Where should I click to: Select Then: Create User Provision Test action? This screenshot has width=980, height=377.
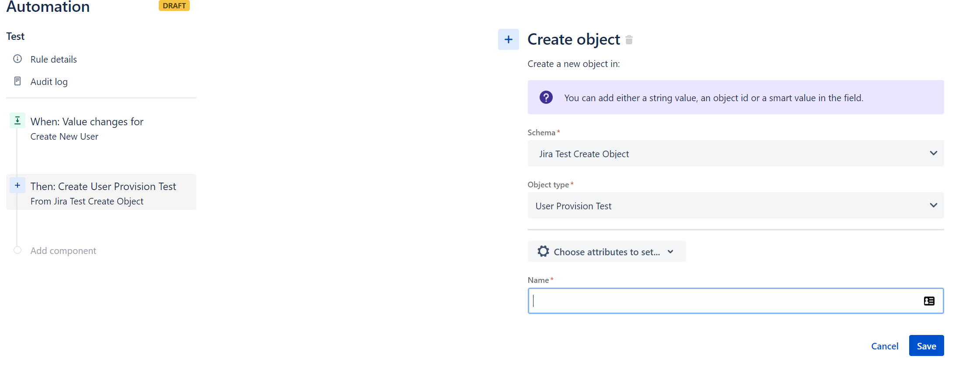tap(101, 192)
